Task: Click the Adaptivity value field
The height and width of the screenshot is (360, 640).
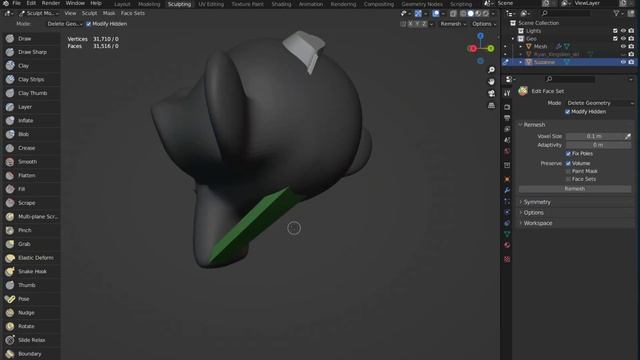Action: 598,145
